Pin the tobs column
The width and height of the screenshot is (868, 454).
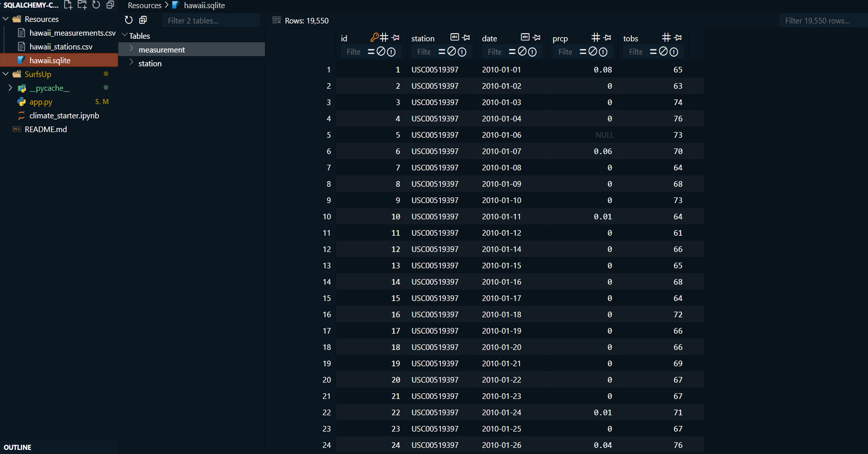(x=678, y=38)
